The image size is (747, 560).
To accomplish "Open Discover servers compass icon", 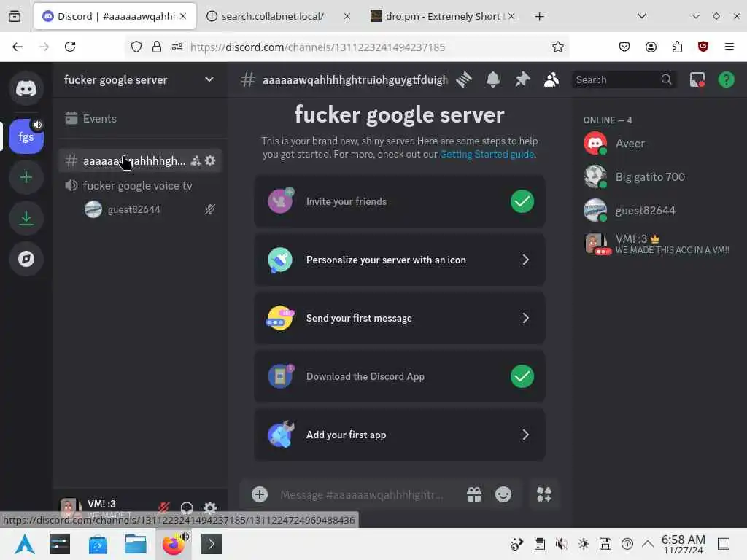I will click(x=26, y=259).
